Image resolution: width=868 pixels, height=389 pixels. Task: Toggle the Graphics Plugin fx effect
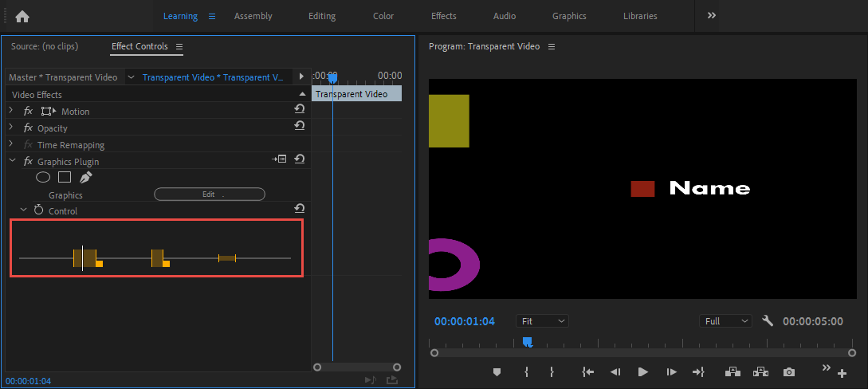[x=28, y=162]
